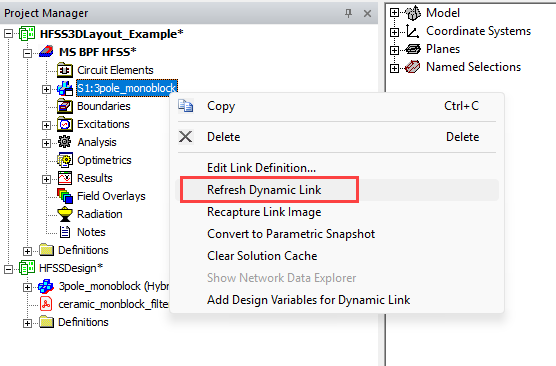Select the Radiation label

point(100,214)
